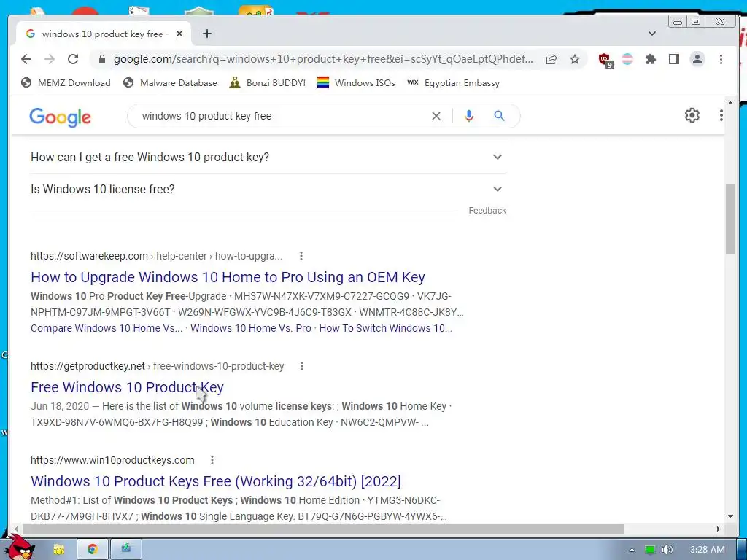The width and height of the screenshot is (747, 560).
Task: Bookmark this page with the star
Action: point(575,59)
